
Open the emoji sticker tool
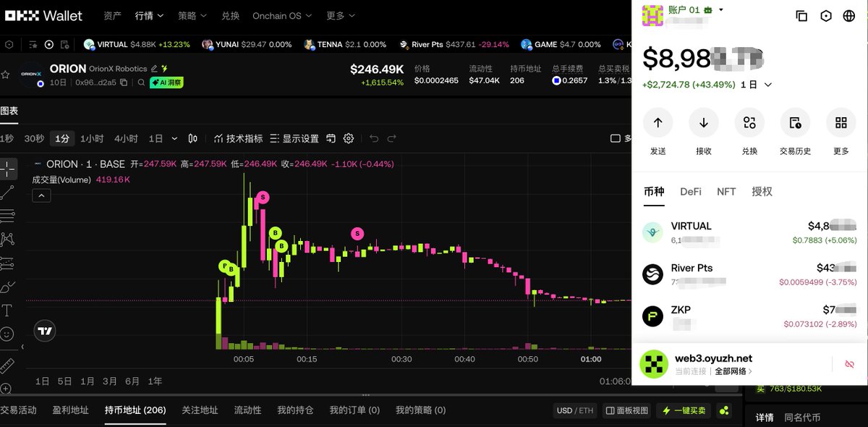(8, 334)
